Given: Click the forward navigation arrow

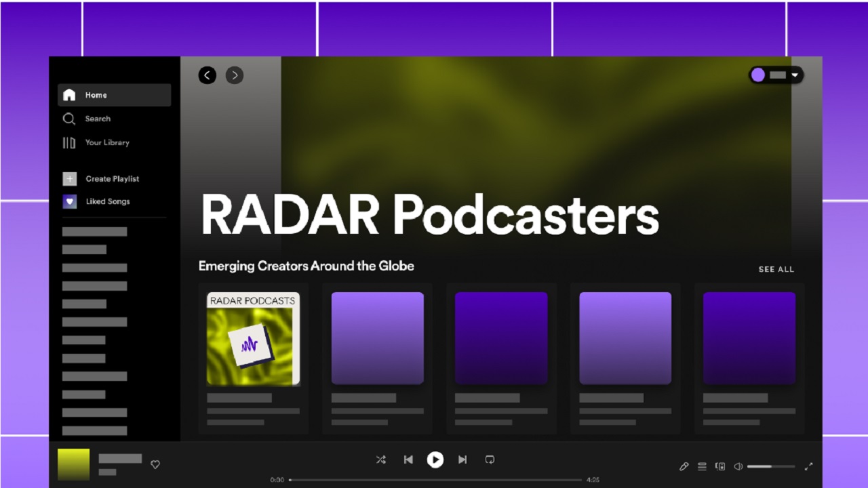Looking at the screenshot, I should point(235,75).
